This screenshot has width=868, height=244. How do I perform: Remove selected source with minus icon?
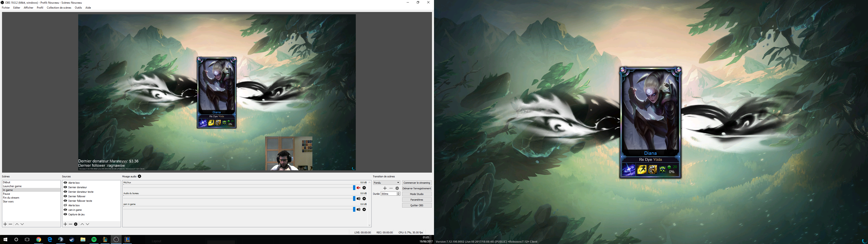[71, 224]
